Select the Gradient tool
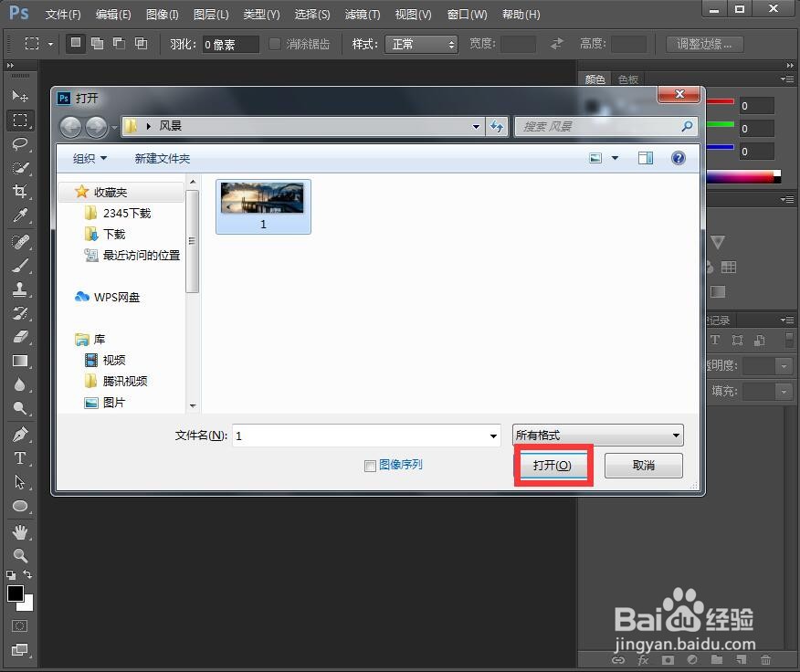This screenshot has height=672, width=800. tap(20, 361)
